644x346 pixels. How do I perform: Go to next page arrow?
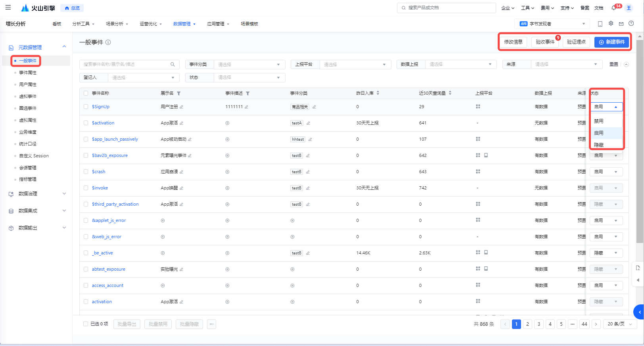(596, 324)
